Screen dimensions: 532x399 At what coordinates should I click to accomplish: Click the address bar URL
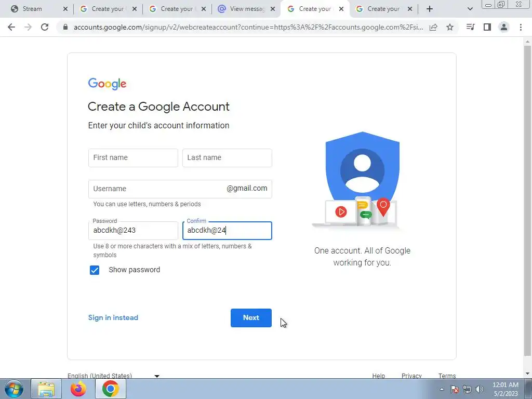[248, 27]
